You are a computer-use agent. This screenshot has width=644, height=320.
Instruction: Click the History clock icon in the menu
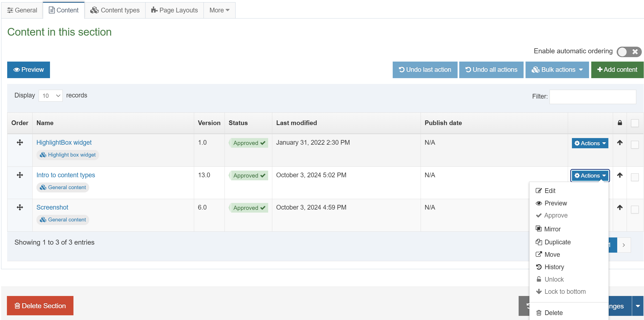(539, 267)
